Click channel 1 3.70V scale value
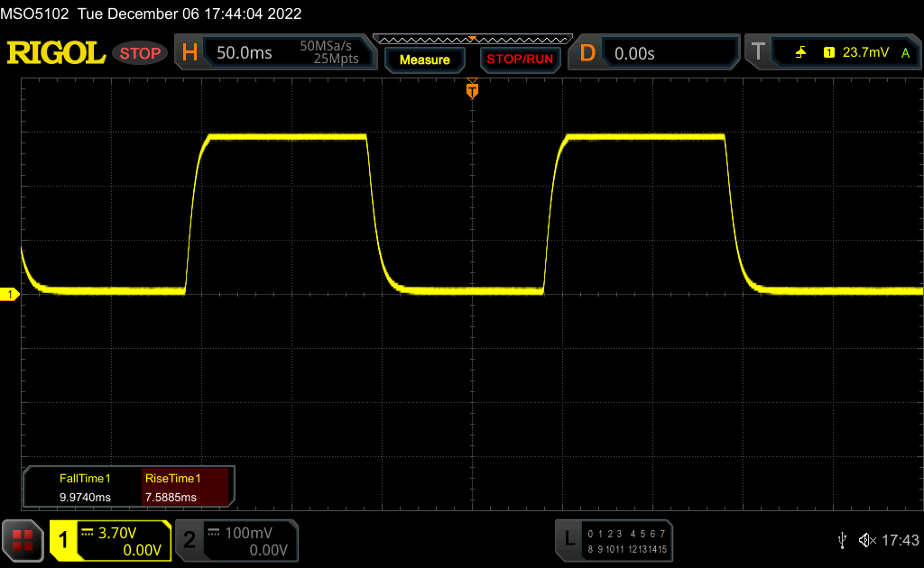 pos(116,533)
